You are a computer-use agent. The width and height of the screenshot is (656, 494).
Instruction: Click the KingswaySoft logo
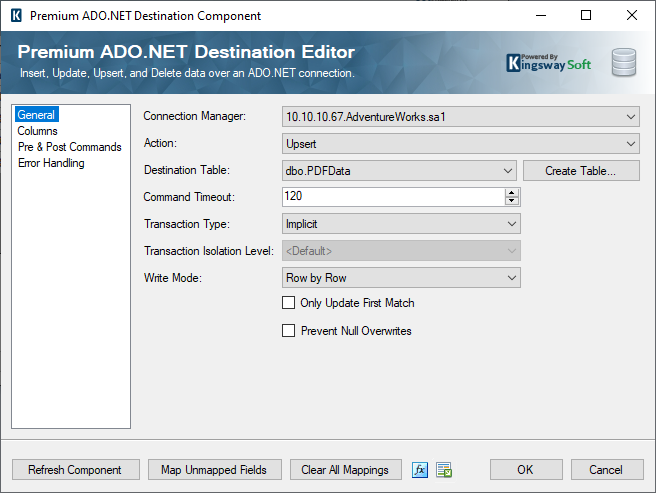[548, 63]
